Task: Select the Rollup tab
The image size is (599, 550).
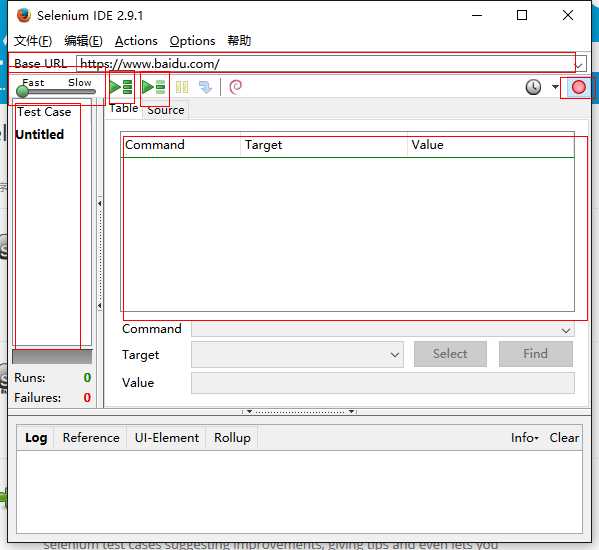Action: tap(232, 438)
